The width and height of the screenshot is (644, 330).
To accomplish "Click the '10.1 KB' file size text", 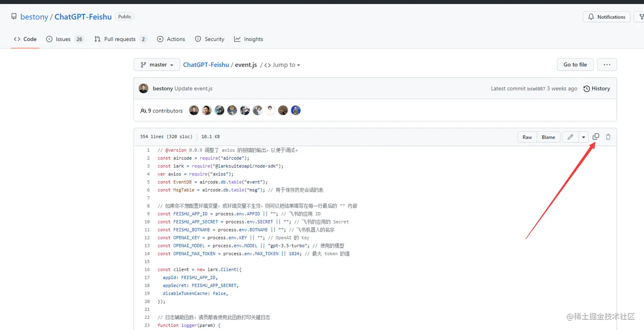I will coord(210,137).
